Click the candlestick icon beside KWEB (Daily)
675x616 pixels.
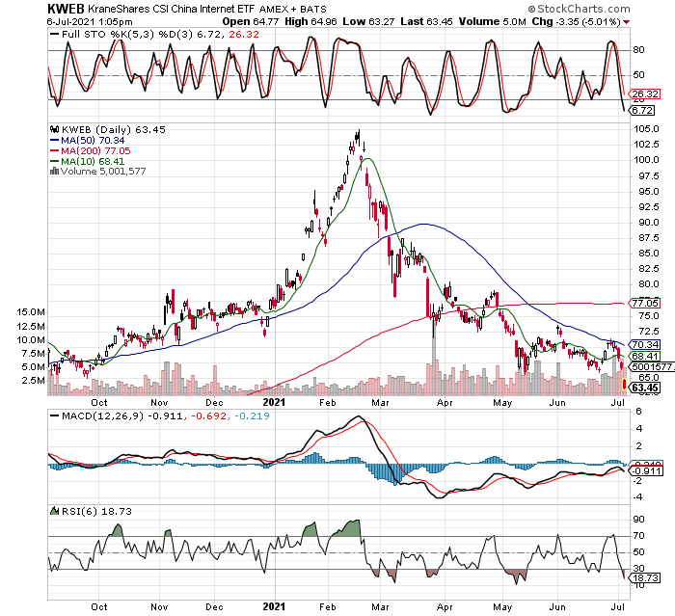(54, 129)
